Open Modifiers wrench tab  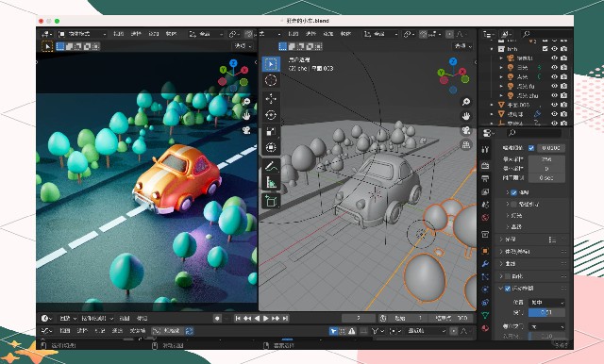(485, 264)
